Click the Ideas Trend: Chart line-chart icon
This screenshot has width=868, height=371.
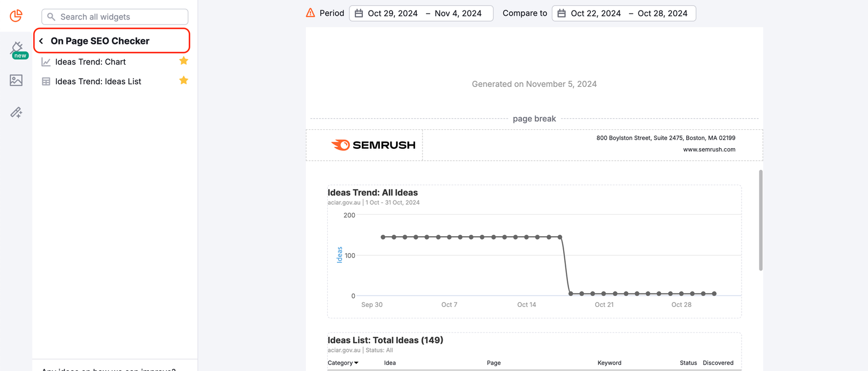46,61
